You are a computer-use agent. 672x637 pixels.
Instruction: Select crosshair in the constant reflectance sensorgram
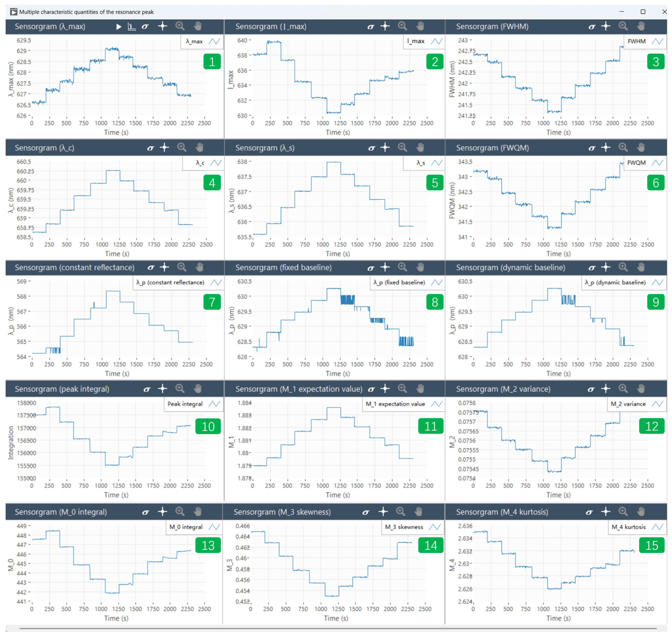pyautogui.click(x=164, y=267)
